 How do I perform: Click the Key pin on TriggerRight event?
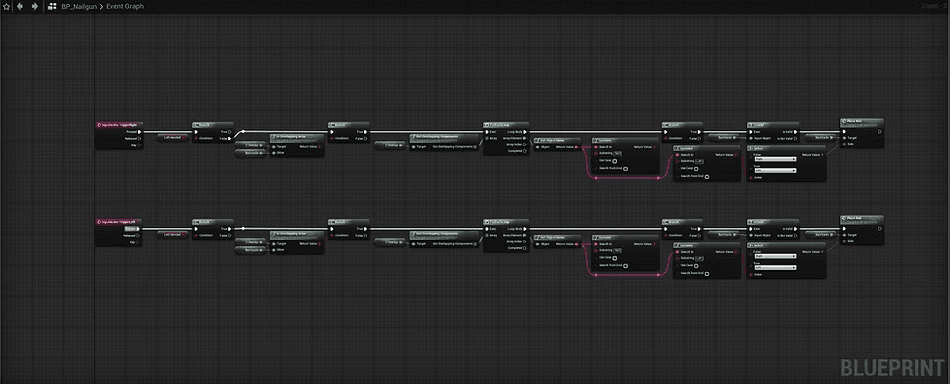click(139, 145)
